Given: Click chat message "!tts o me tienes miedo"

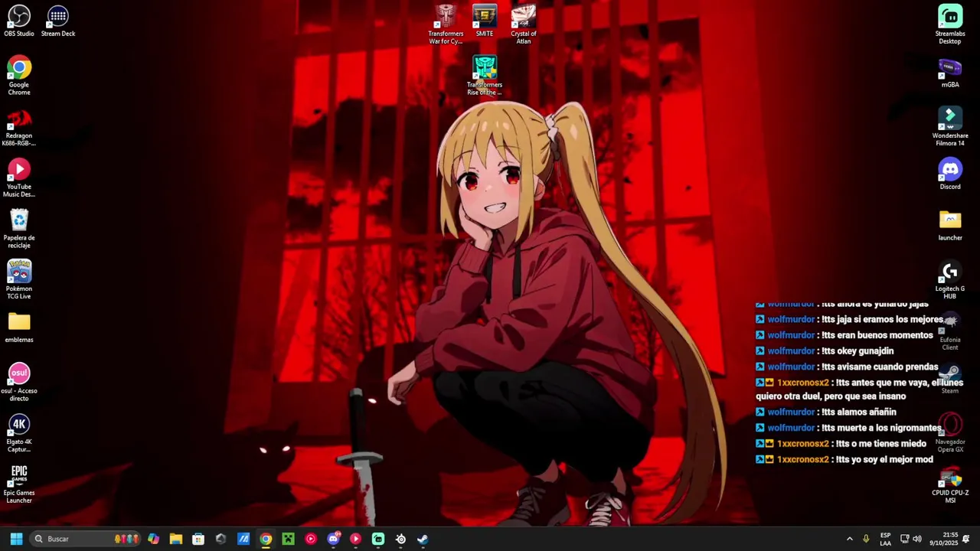Looking at the screenshot, I should tap(880, 443).
